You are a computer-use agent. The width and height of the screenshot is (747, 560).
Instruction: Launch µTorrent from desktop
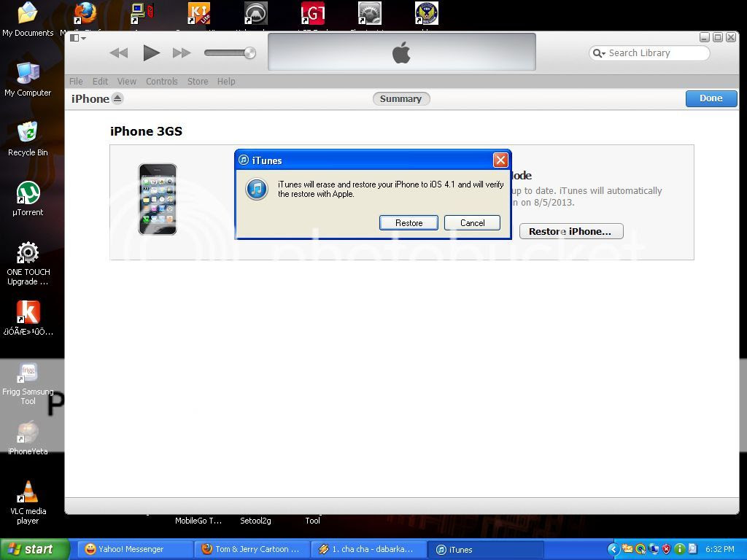coord(28,199)
